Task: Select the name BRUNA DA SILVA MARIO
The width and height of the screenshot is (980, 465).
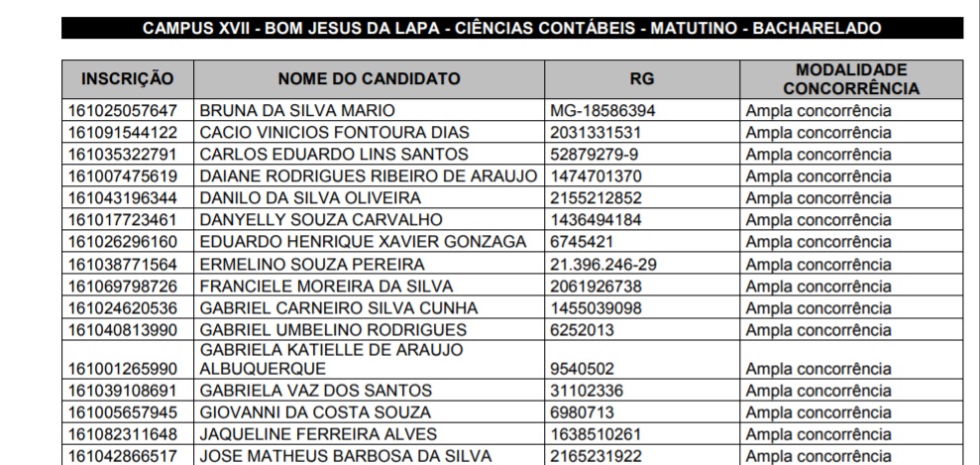Action: click(297, 111)
